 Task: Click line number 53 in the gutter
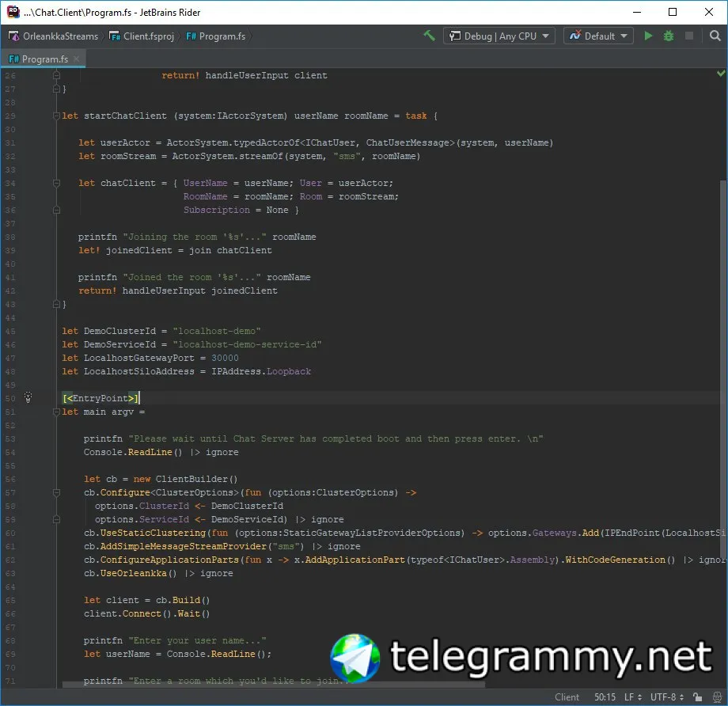point(10,439)
